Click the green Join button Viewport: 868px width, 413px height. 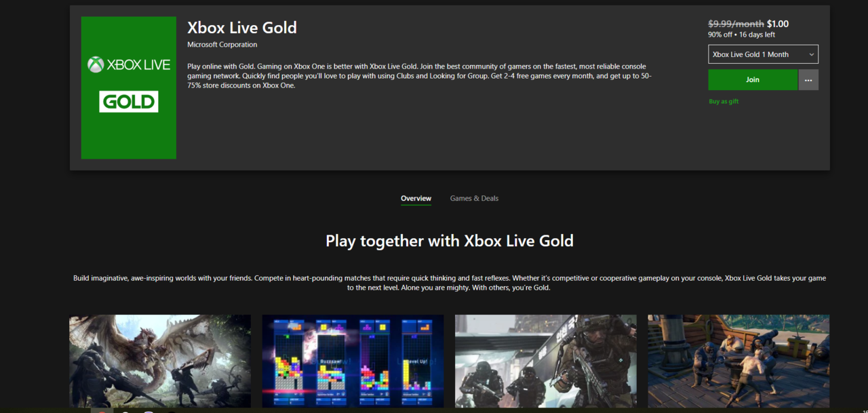(x=753, y=79)
